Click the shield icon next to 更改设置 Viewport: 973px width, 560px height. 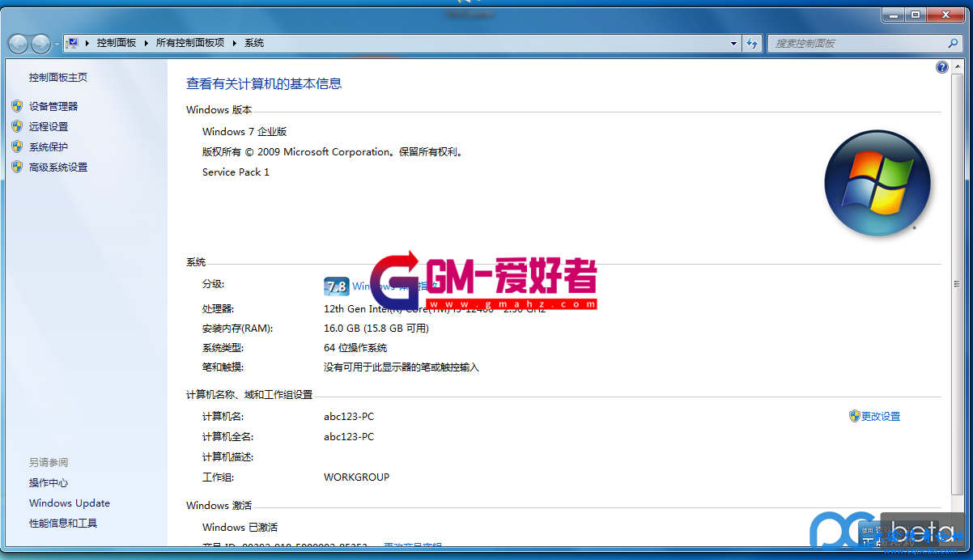tap(854, 416)
